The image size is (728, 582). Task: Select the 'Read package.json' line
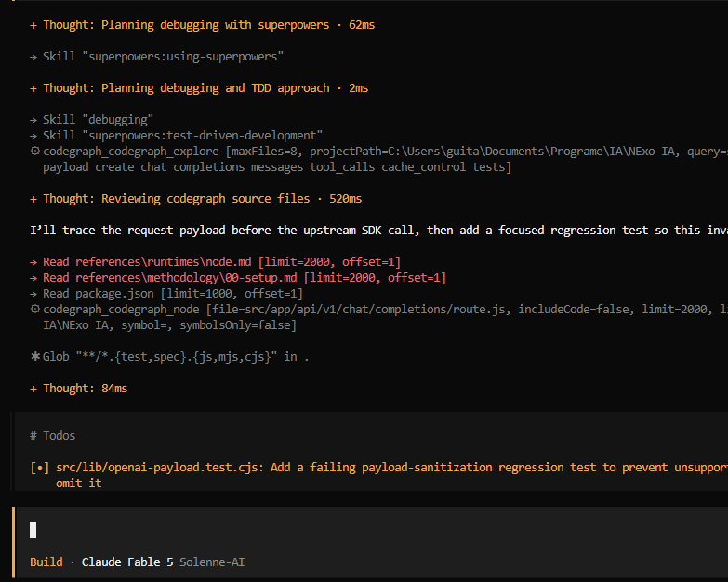click(x=166, y=293)
